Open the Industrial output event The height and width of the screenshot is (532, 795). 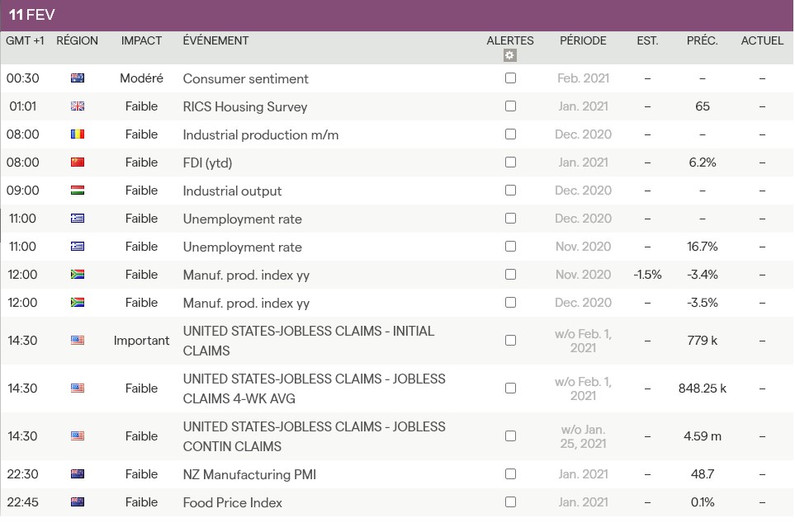tap(232, 191)
